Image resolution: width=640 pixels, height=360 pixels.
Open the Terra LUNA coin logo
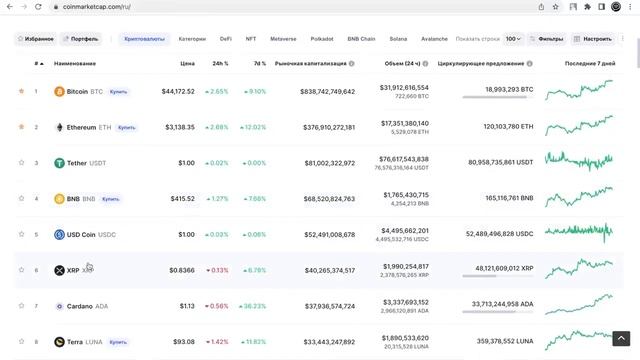tap(59, 342)
